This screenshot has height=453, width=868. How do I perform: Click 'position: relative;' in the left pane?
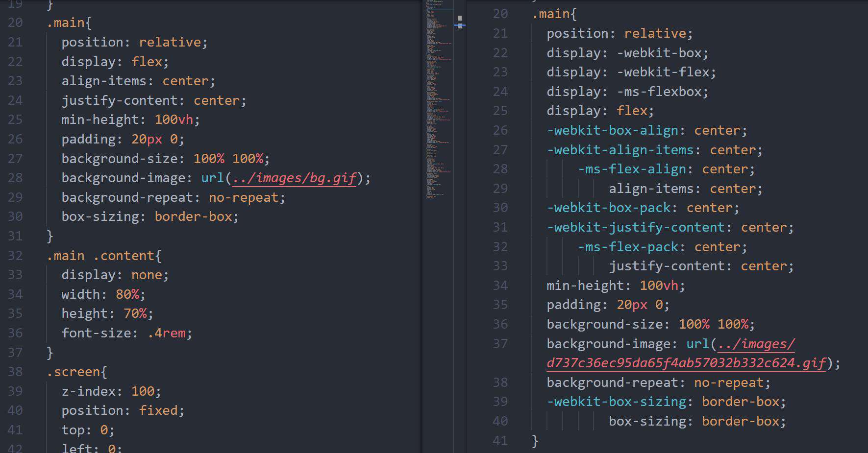tap(135, 42)
